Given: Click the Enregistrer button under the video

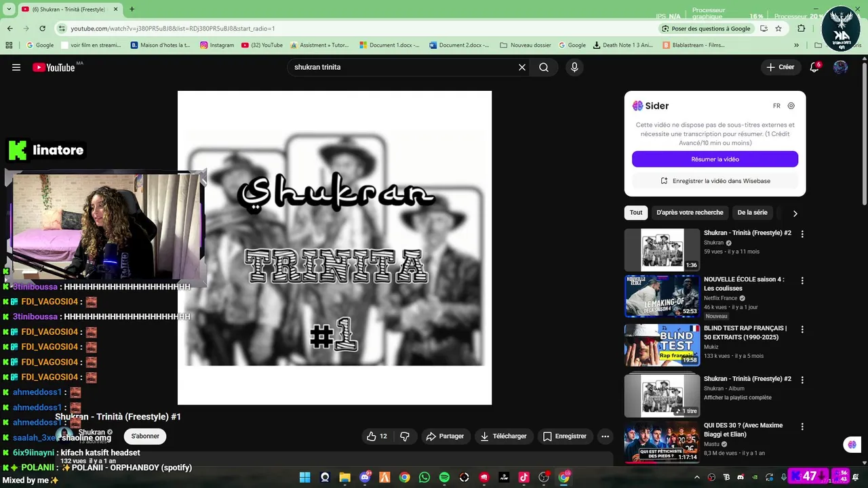Looking at the screenshot, I should (x=564, y=436).
